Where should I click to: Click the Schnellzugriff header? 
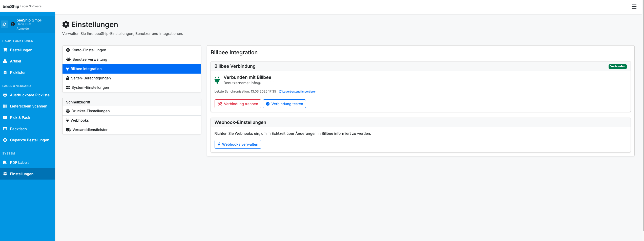click(x=132, y=102)
